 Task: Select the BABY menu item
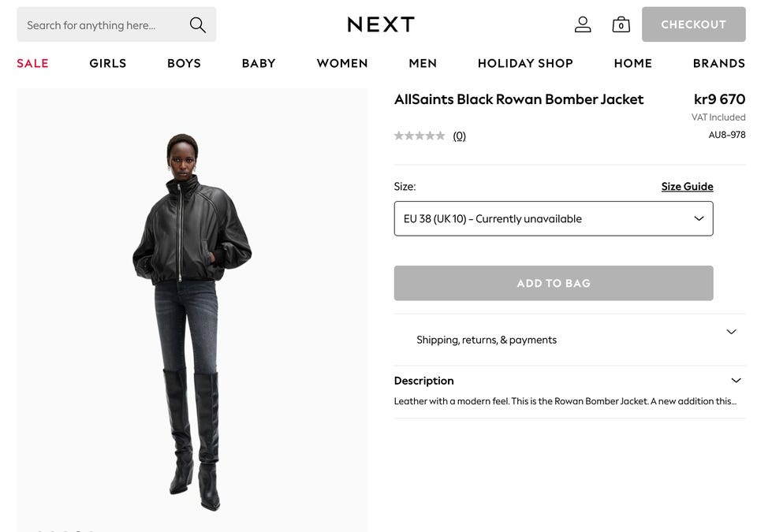click(x=259, y=63)
